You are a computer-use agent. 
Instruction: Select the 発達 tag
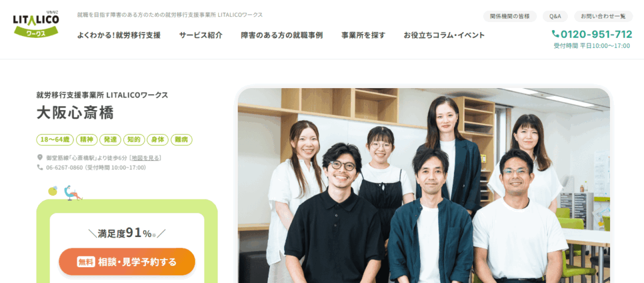pyautogui.click(x=110, y=140)
